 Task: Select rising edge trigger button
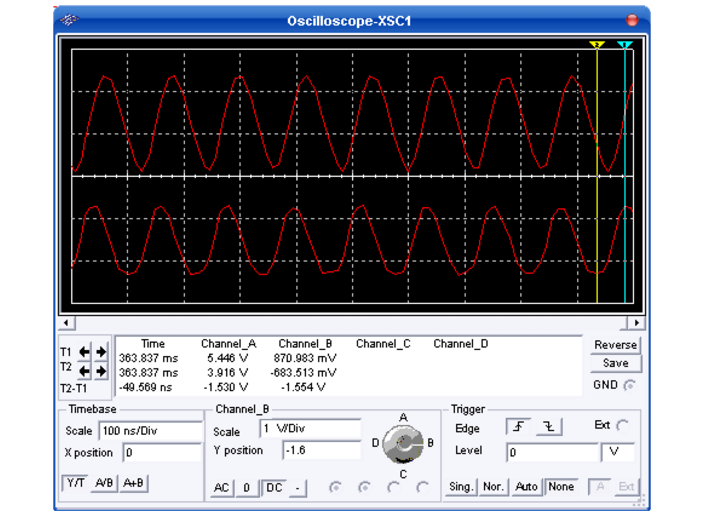(x=520, y=427)
